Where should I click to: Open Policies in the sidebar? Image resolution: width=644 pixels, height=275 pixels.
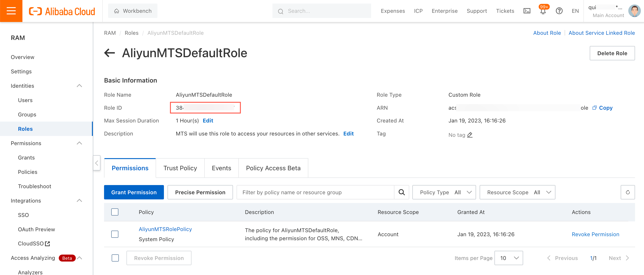28,172
